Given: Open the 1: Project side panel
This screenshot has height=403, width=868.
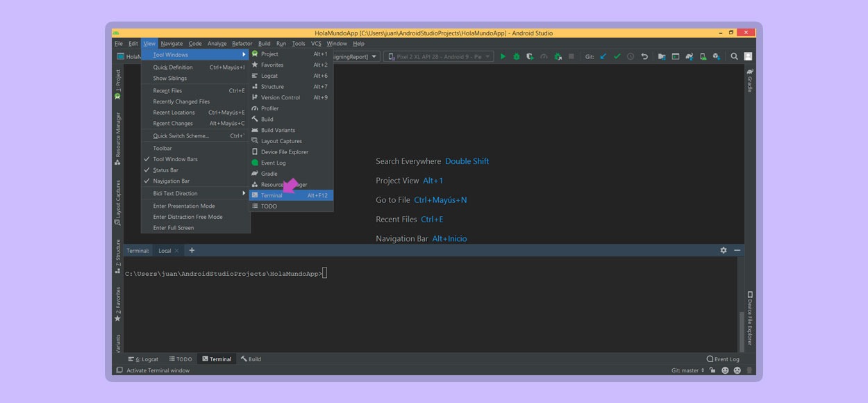Looking at the screenshot, I should tap(118, 85).
